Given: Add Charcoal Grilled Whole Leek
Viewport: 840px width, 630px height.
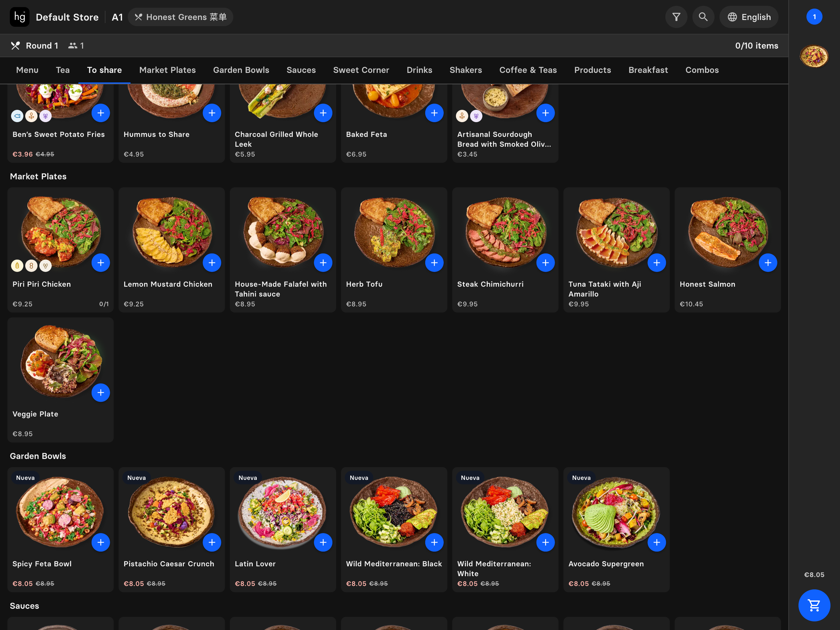Looking at the screenshot, I should (323, 113).
